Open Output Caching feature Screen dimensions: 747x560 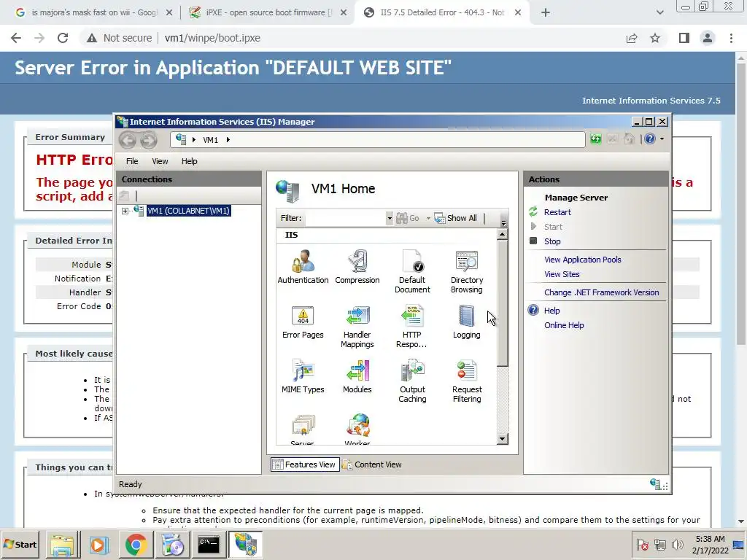tap(412, 381)
